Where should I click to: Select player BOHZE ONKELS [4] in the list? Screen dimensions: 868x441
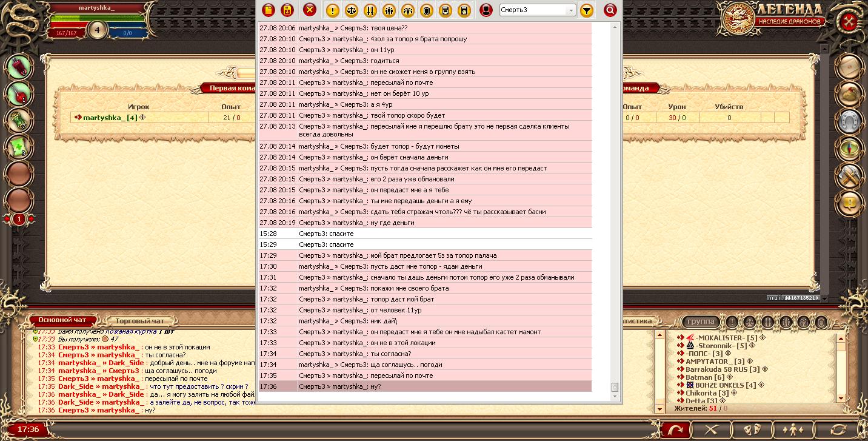point(726,385)
